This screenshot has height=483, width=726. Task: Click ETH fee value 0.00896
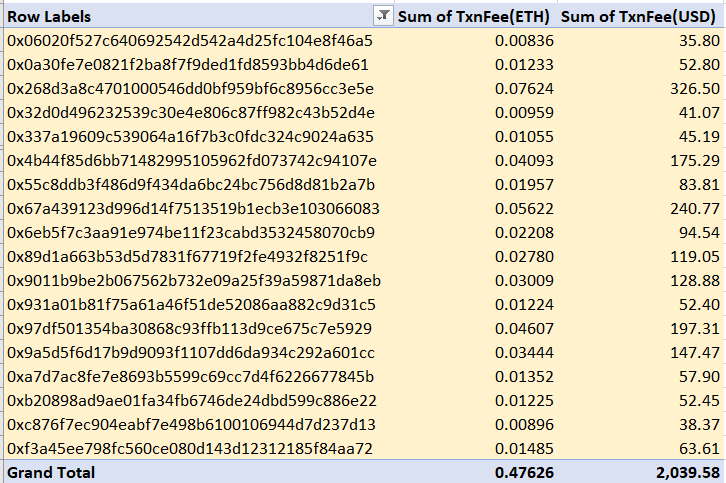coord(524,425)
